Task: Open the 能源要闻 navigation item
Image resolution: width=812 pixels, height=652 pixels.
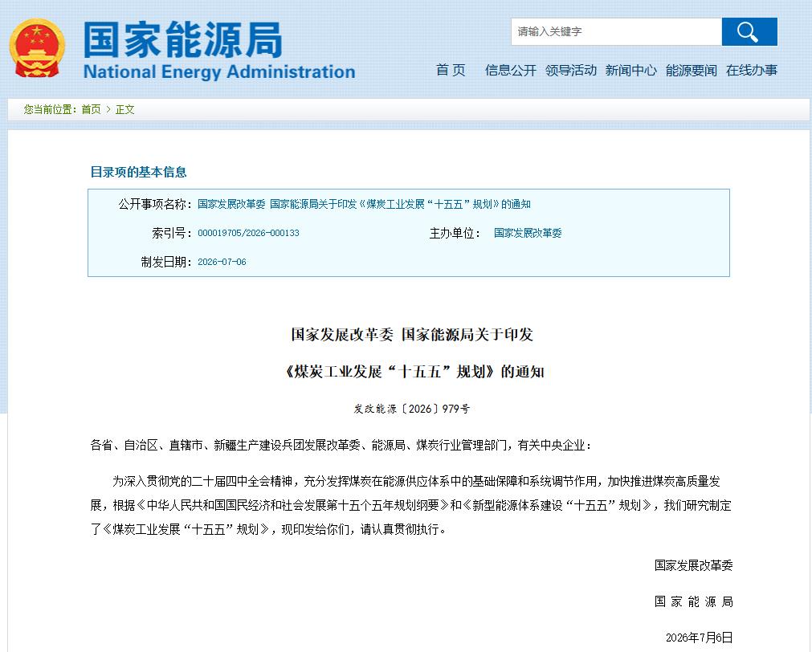Action: (692, 70)
